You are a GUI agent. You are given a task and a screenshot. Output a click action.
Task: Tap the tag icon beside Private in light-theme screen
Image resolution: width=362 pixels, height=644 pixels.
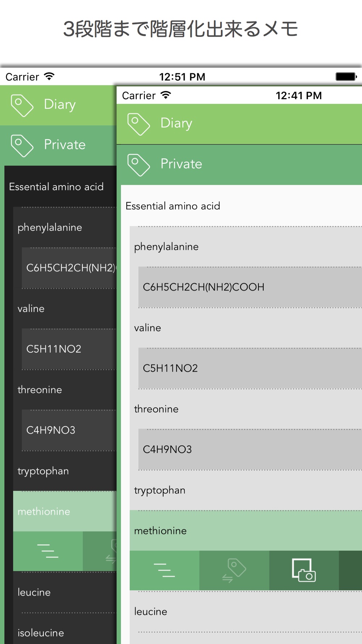tap(138, 165)
